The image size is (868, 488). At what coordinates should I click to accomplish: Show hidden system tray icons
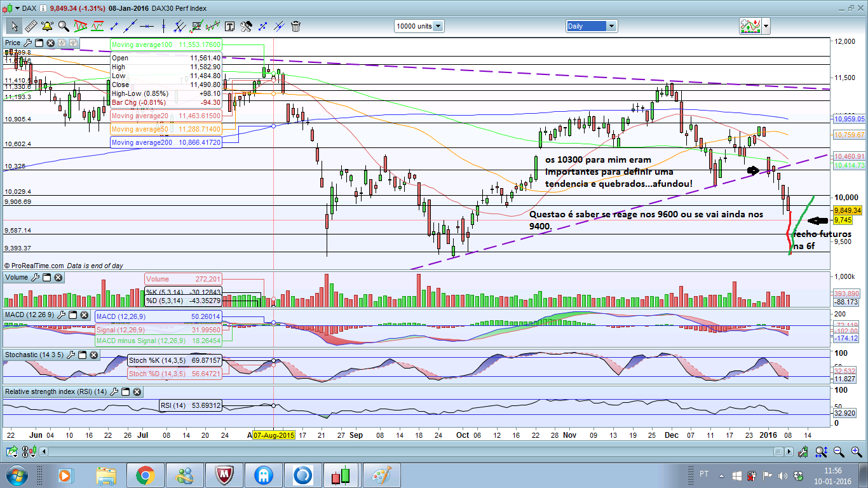721,475
